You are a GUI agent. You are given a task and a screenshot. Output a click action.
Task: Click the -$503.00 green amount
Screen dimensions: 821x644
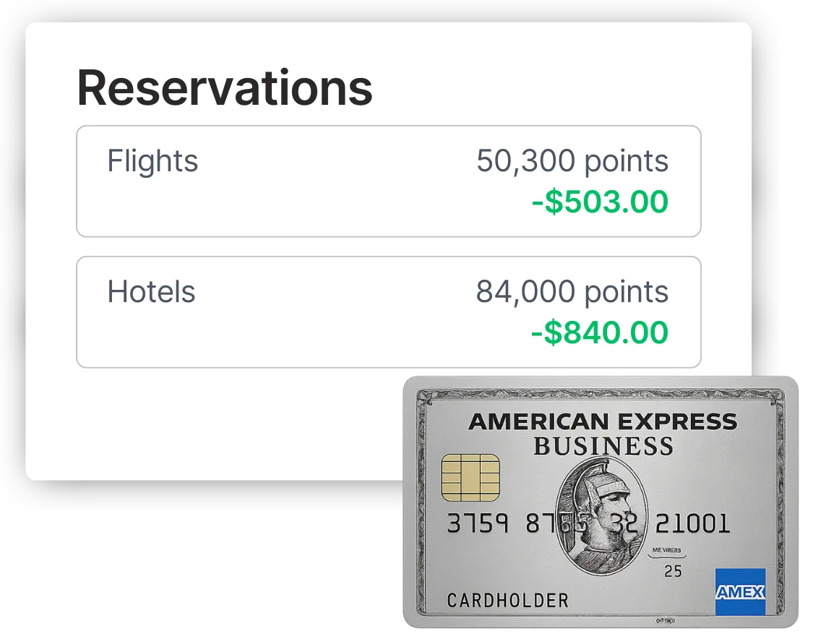600,202
